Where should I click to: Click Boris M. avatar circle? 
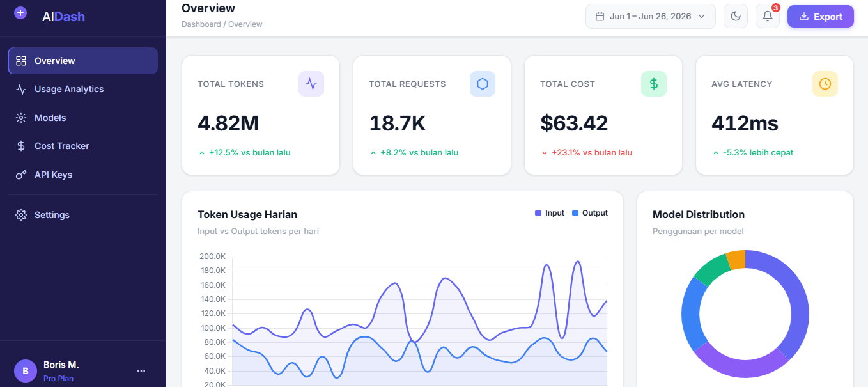click(x=26, y=370)
